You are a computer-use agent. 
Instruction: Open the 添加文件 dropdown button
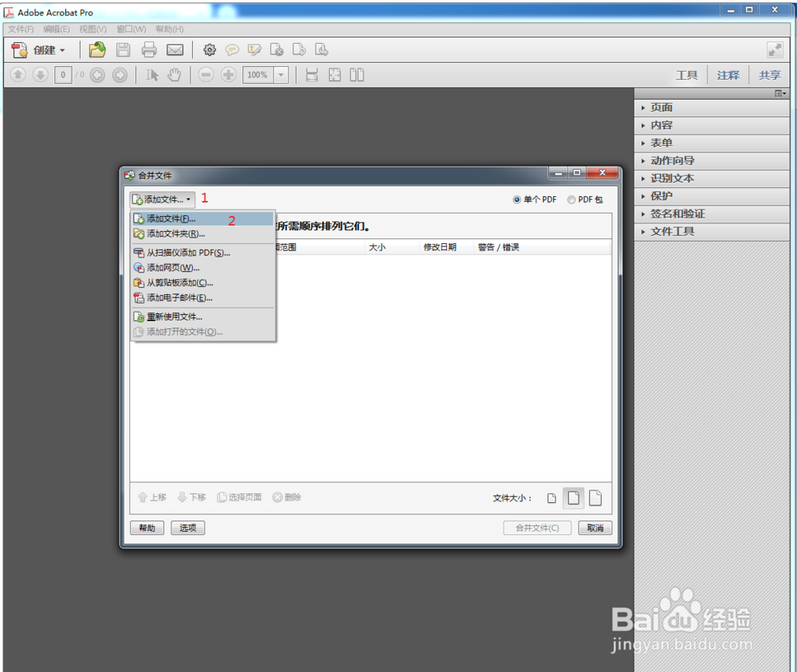click(x=162, y=199)
